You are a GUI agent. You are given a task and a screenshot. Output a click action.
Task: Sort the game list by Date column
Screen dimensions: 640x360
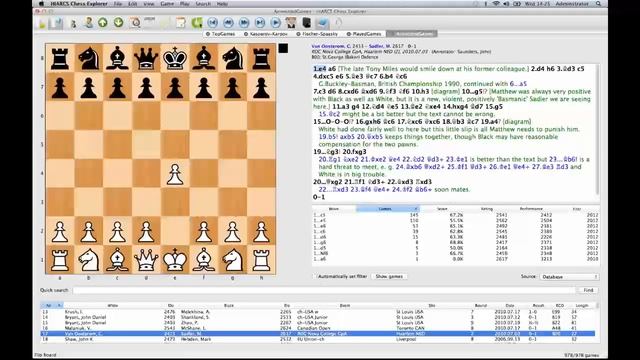pyautogui.click(x=510, y=305)
